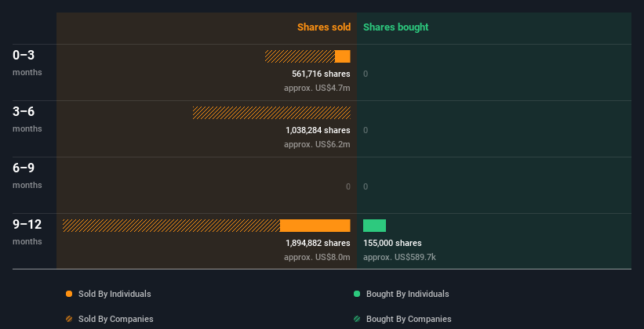This screenshot has width=644, height=329.
Task: Select the Sold By Companies legend label
Action: pos(116,319)
